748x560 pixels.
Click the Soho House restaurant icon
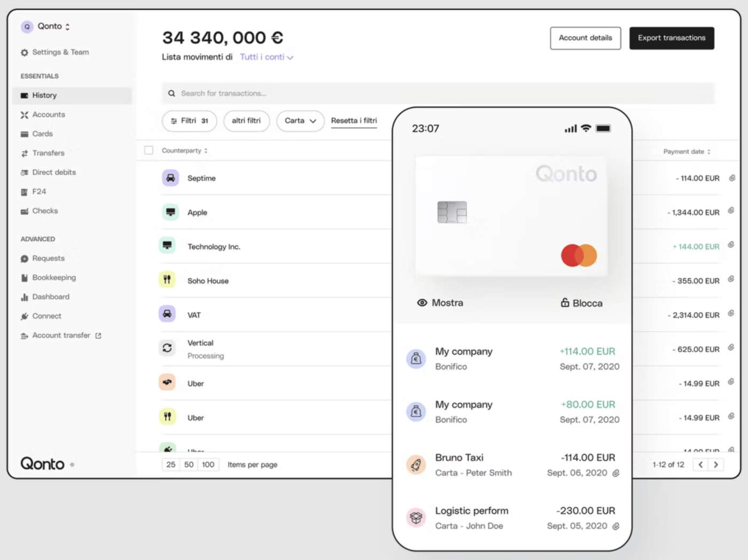coord(167,279)
